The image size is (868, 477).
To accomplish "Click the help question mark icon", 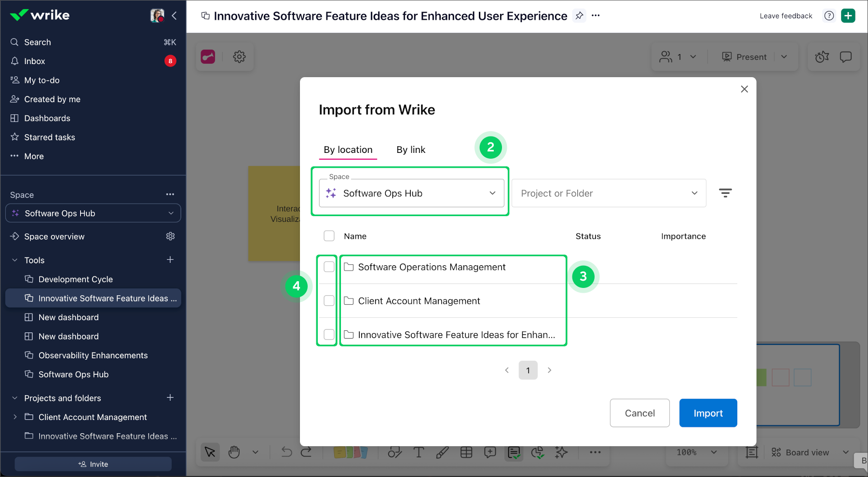I will (829, 15).
